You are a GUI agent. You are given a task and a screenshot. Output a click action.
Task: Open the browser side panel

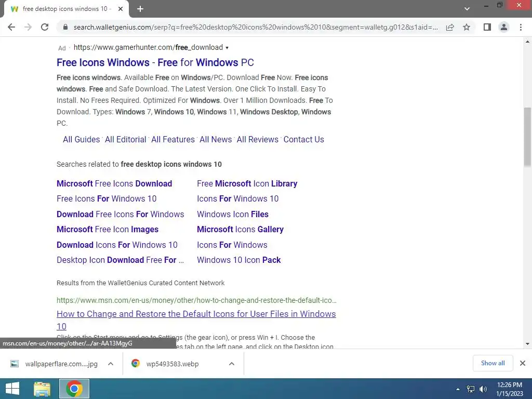point(487,27)
